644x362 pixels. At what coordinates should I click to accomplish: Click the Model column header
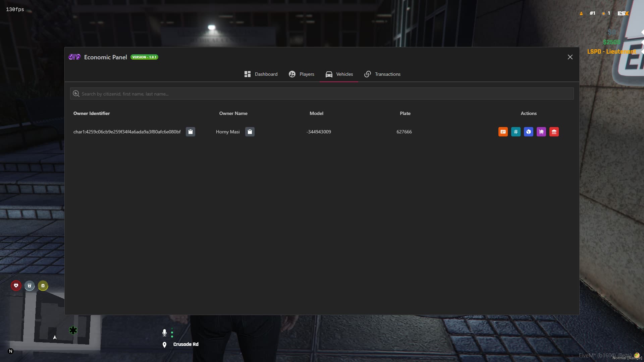(x=316, y=113)
